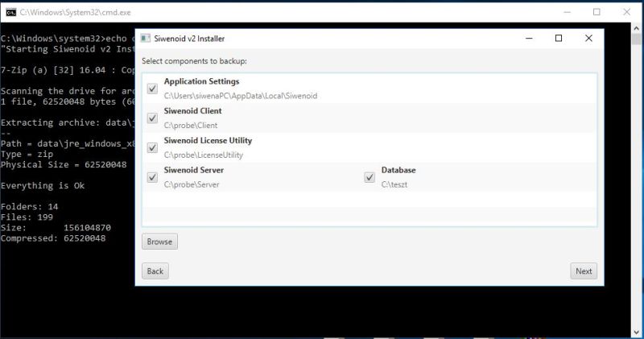Click 'Files: 199' line in cmd window
644x339 pixels.
click(27, 217)
